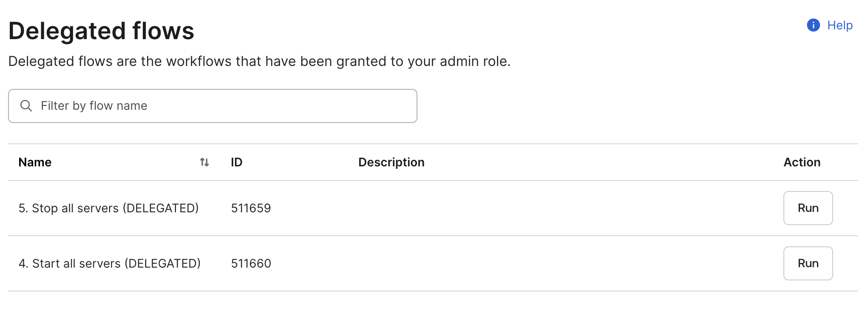Viewport: 868px width, 314px height.
Task: Click the ID column header
Action: click(236, 162)
